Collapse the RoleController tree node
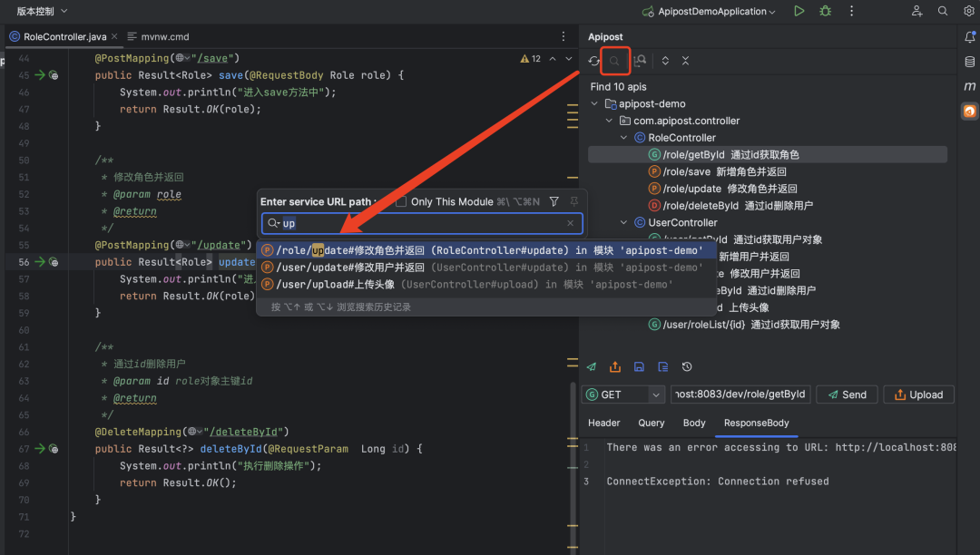Screen dimensions: 980x555 (623, 137)
